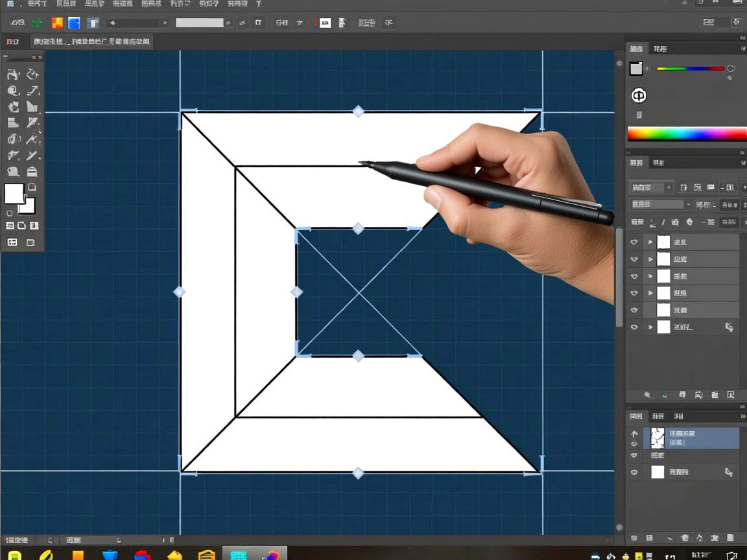Click the top-left tool in the toolbox
This screenshot has height=560, width=747.
(13, 75)
